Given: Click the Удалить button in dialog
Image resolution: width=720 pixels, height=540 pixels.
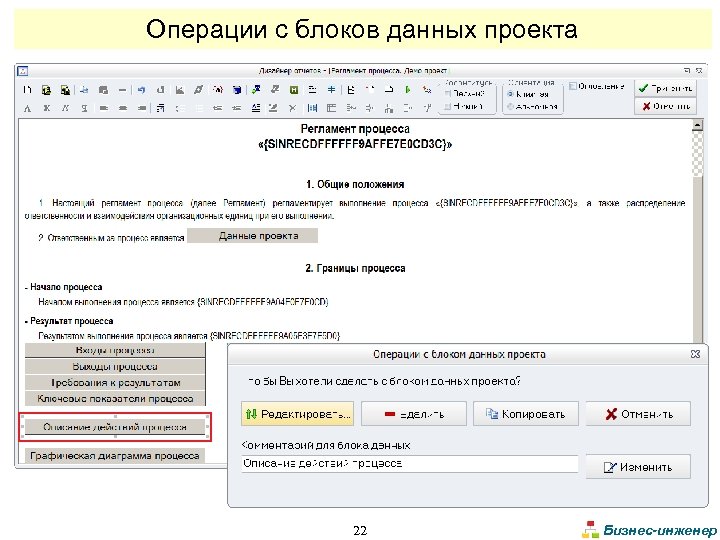Looking at the screenshot, I should click(414, 414).
